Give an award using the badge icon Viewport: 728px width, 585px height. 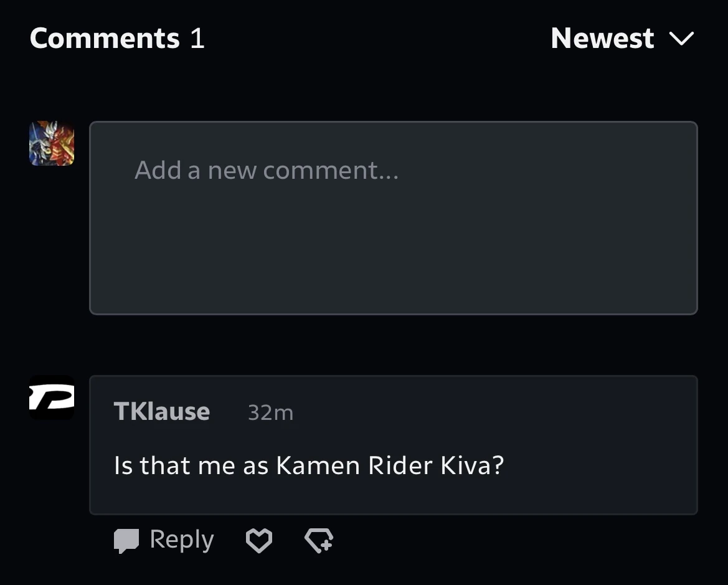319,540
